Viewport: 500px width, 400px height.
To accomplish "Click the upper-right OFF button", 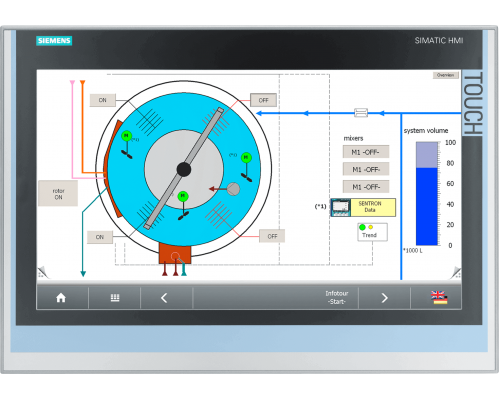I will pyautogui.click(x=263, y=100).
